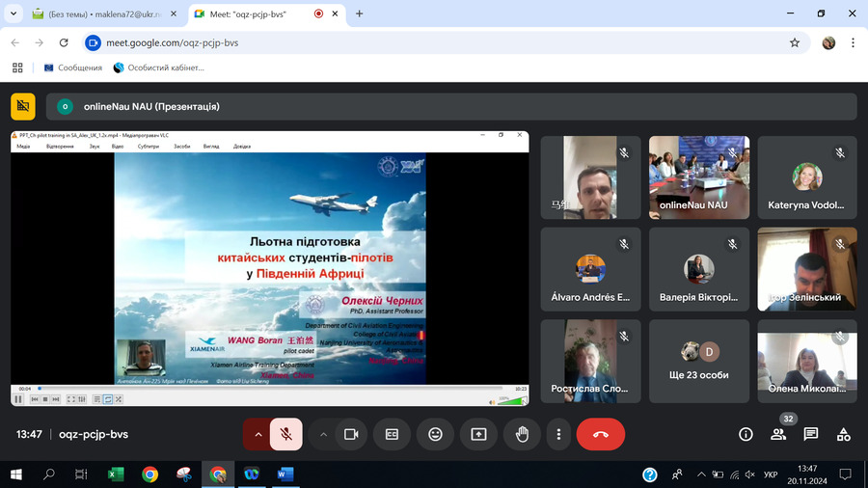Screen dimensions: 868x488
Task: Leave the call with red hang-up button
Action: point(600,435)
